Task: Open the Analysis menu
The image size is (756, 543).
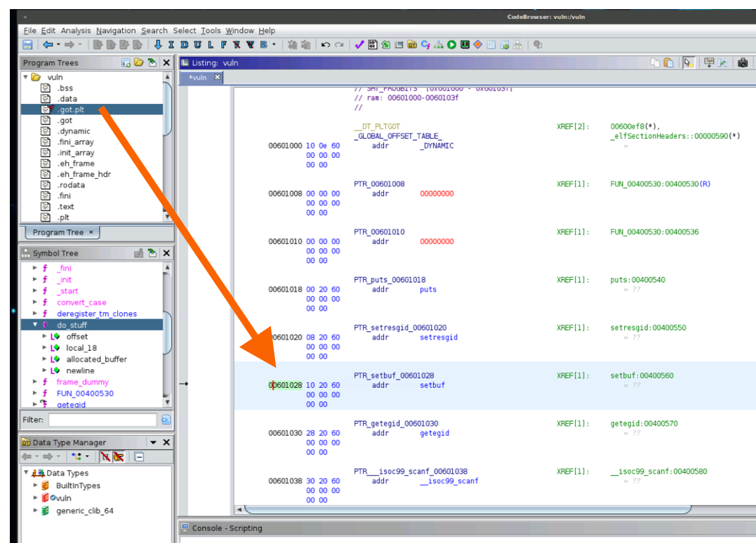Action: point(75,31)
